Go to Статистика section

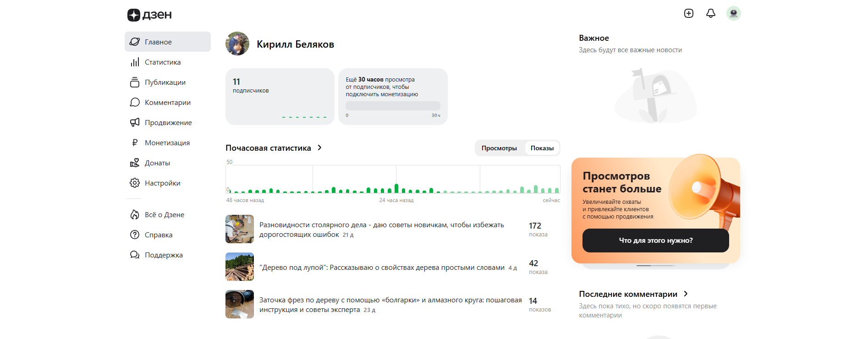[168, 62]
